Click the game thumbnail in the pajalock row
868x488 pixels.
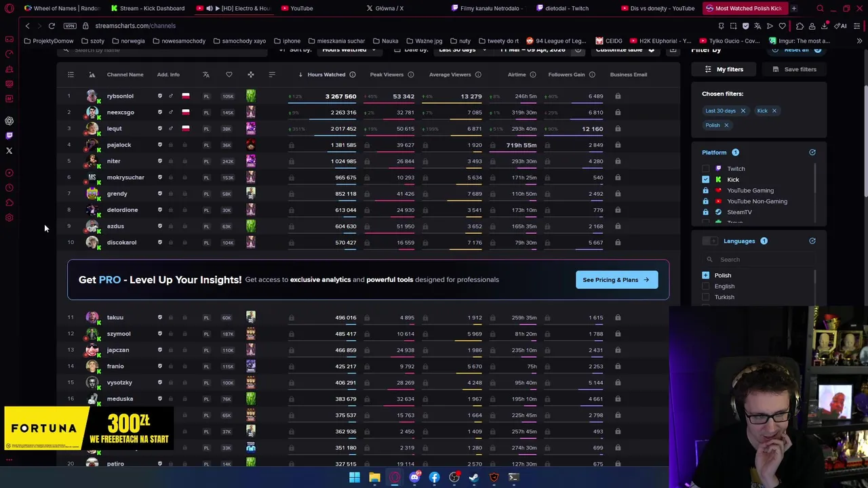coord(251,145)
